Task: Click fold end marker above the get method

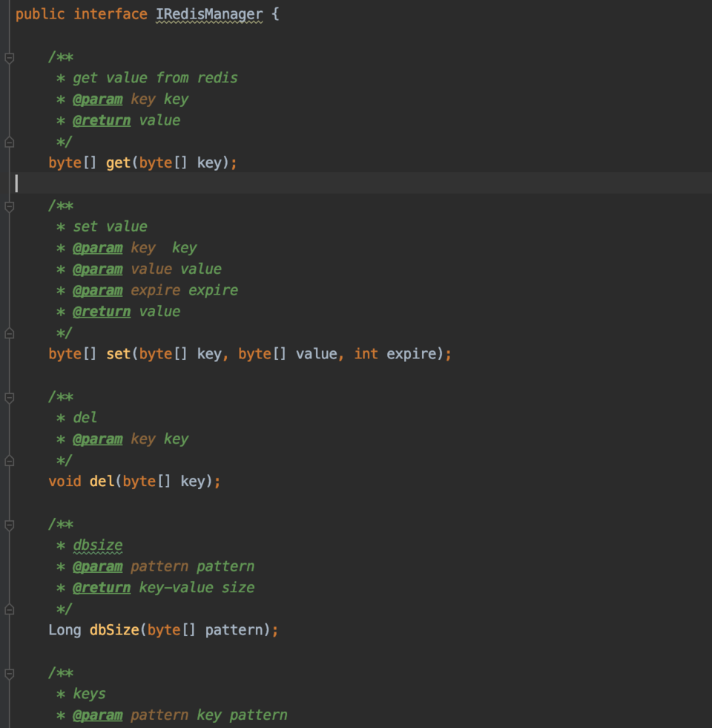Action: point(9,142)
